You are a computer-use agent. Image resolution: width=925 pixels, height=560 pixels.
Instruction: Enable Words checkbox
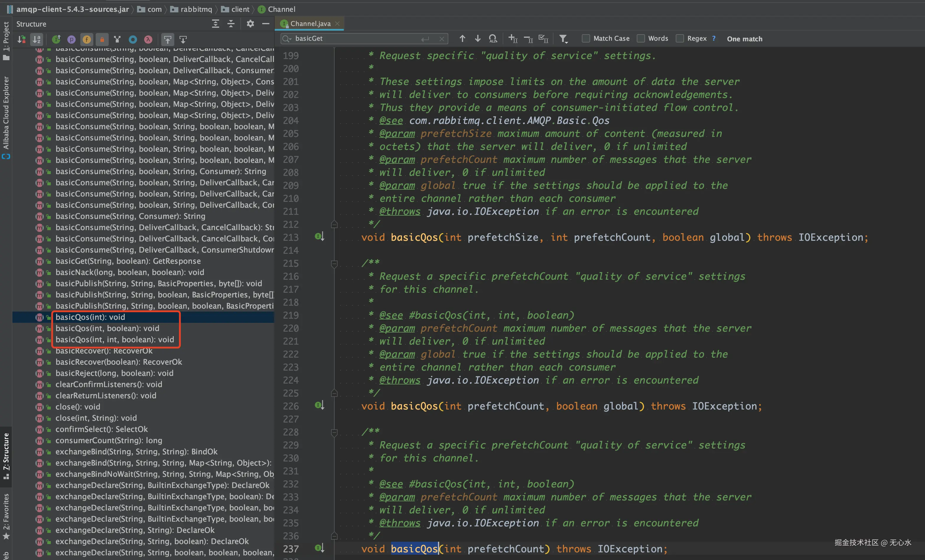click(x=641, y=38)
